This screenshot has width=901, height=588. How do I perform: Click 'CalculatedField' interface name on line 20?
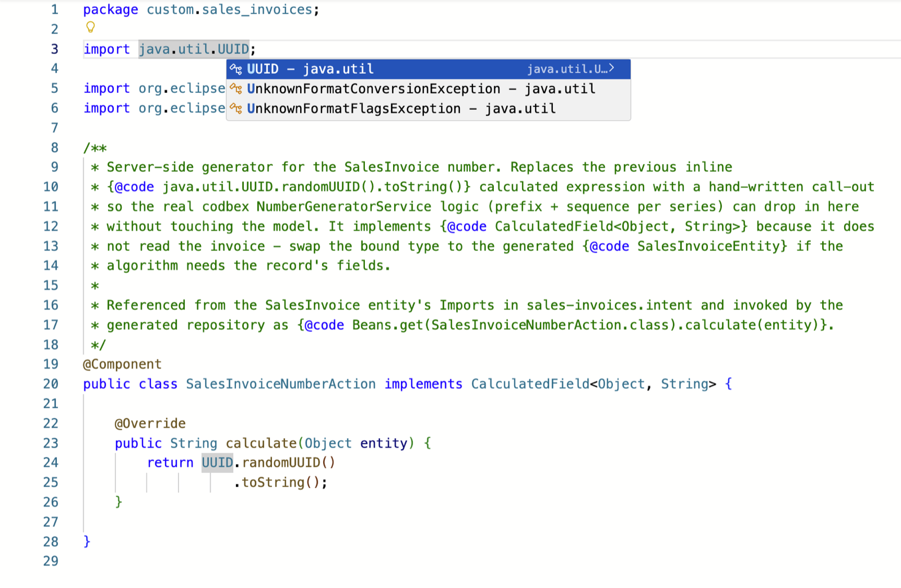[530, 384]
